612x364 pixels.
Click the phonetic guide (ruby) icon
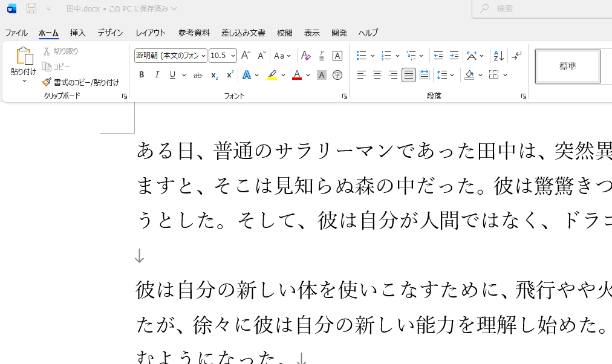point(322,56)
